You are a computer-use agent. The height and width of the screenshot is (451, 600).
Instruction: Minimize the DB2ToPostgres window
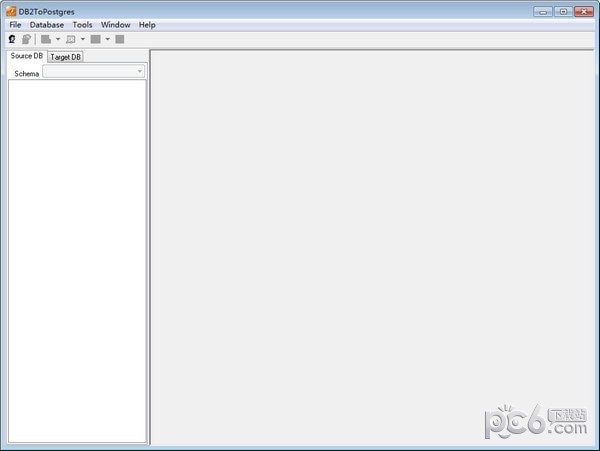pyautogui.click(x=543, y=12)
